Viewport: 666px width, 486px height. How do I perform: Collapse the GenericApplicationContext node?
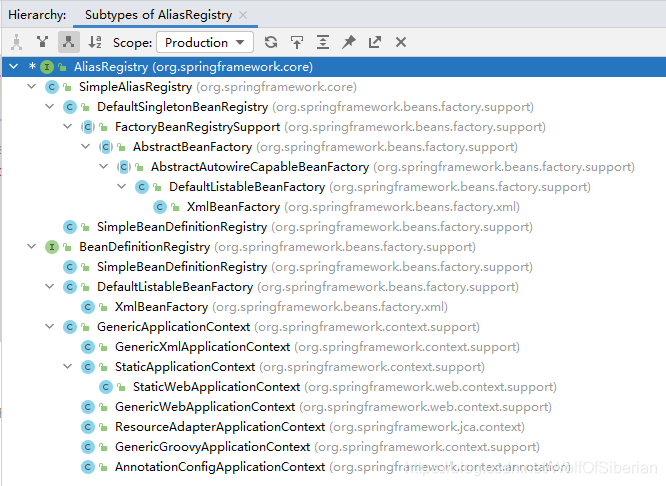[50, 326]
